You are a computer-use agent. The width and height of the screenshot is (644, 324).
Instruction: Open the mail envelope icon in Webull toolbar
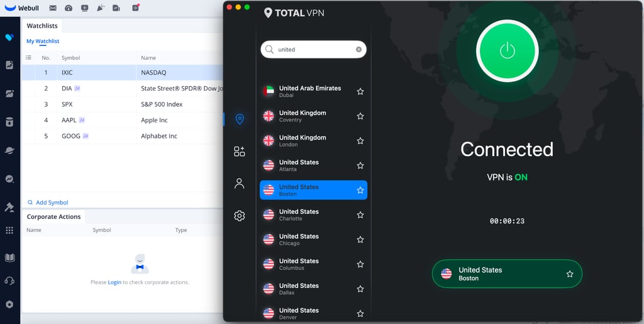[53, 8]
